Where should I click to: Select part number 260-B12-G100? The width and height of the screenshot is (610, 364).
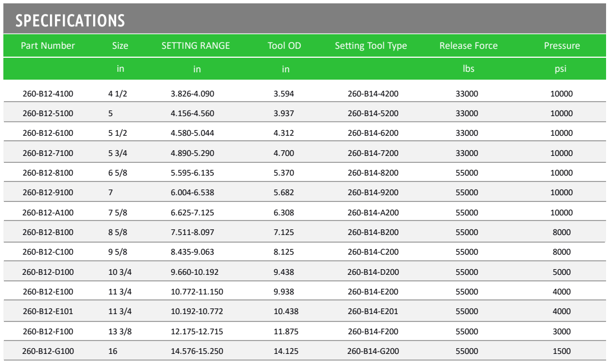(x=48, y=351)
